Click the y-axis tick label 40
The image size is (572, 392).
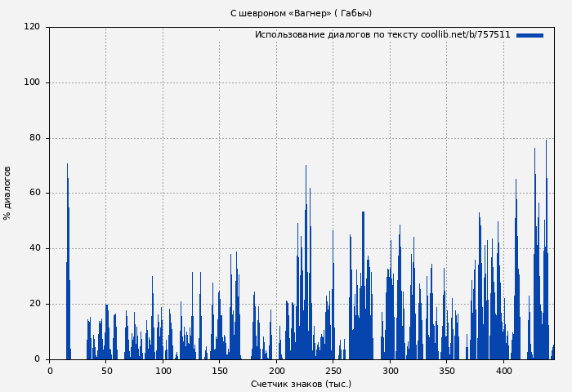pyautogui.click(x=34, y=248)
